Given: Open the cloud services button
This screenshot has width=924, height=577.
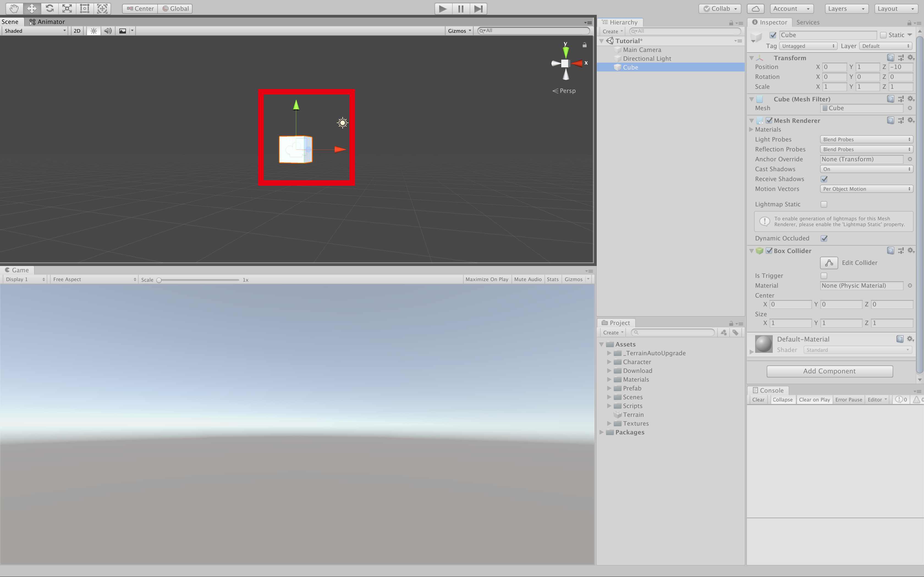Looking at the screenshot, I should [755, 9].
